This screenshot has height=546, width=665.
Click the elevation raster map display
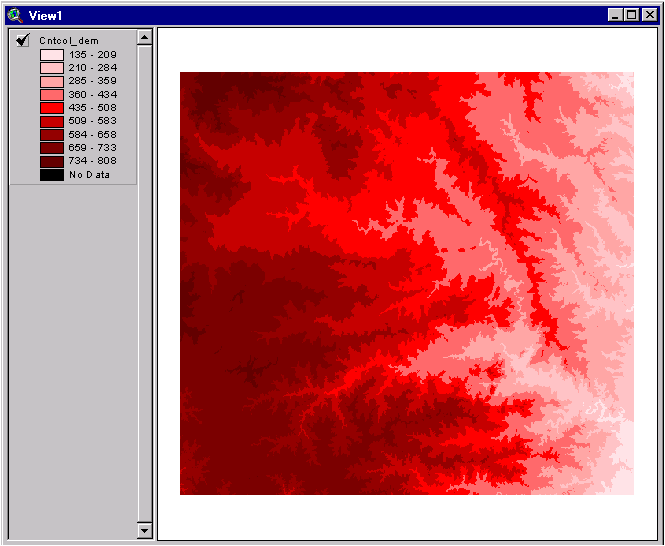pos(406,283)
